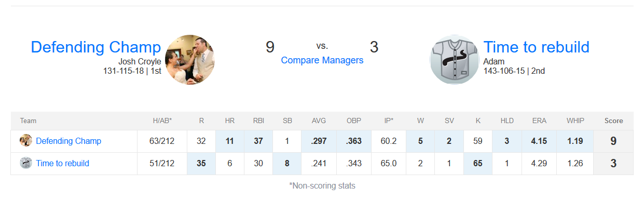Click the large gray jersey team logo
The height and width of the screenshot is (200, 644).
pos(455,59)
